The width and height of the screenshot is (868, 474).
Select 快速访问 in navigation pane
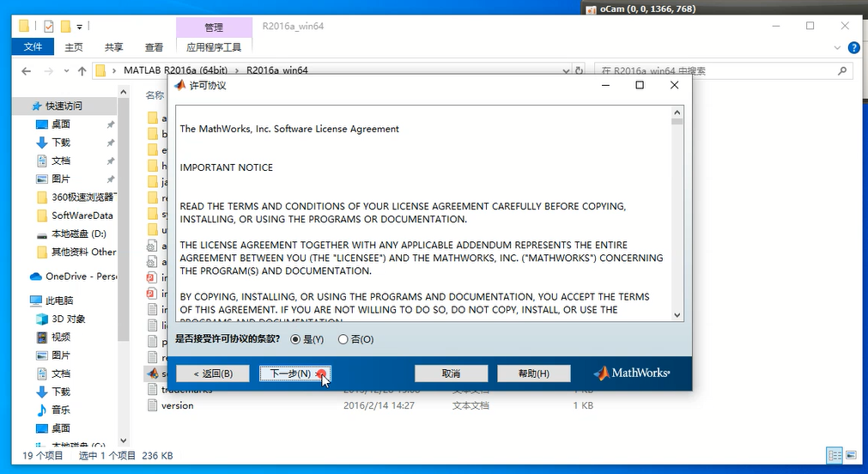(x=64, y=106)
